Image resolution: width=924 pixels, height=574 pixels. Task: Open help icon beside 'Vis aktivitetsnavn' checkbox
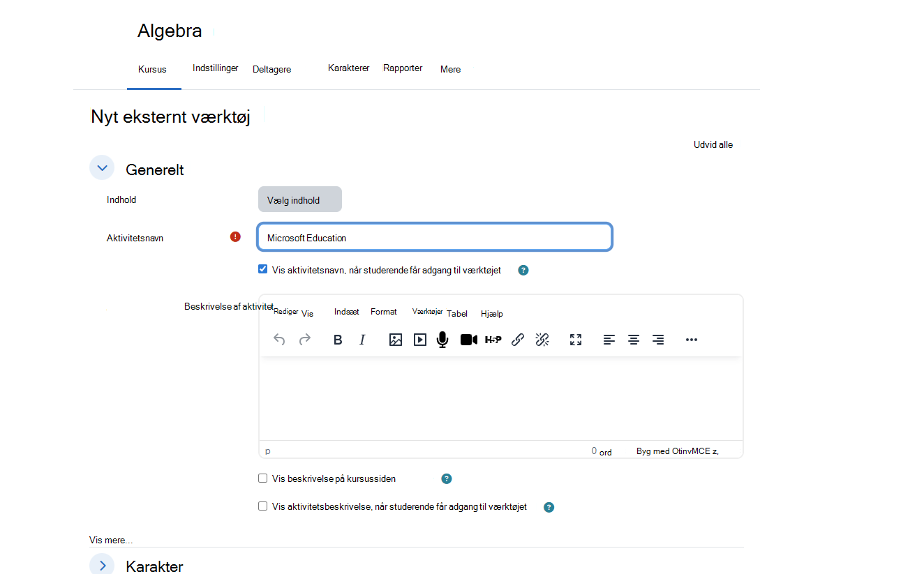[x=523, y=270]
